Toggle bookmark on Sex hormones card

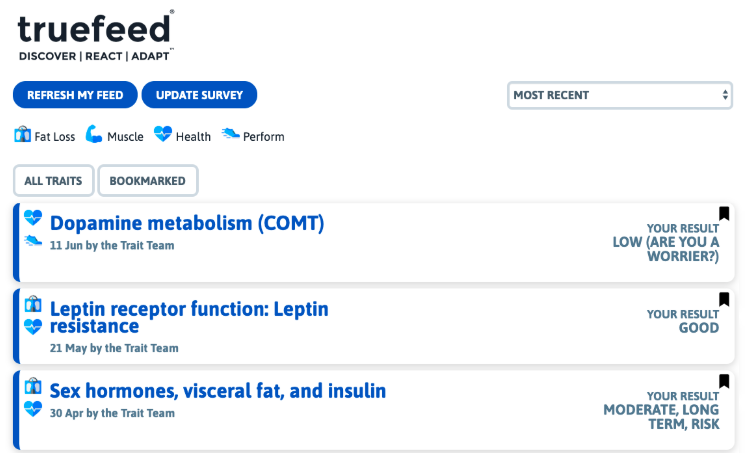coord(724,381)
